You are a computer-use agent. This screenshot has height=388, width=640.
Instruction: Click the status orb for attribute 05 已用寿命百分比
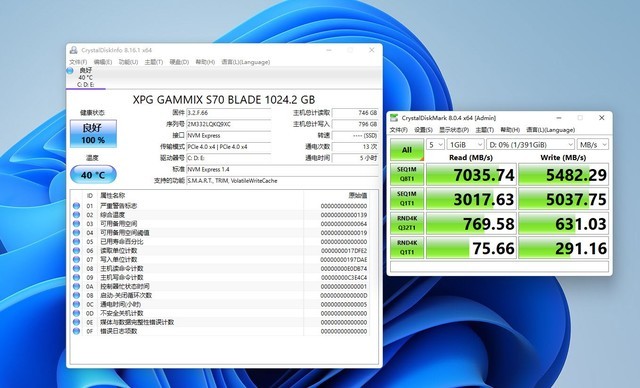(x=76, y=242)
